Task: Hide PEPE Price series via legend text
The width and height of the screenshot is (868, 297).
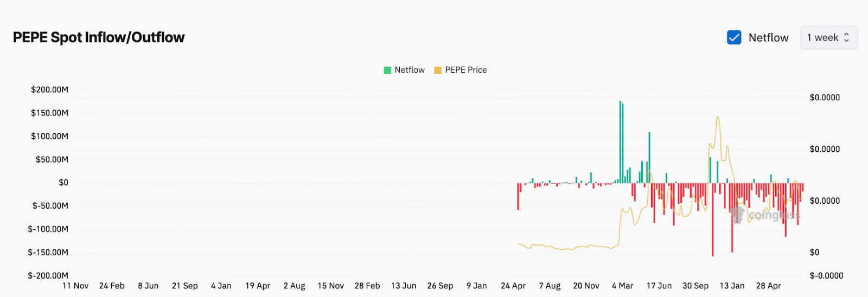Action: (465, 70)
